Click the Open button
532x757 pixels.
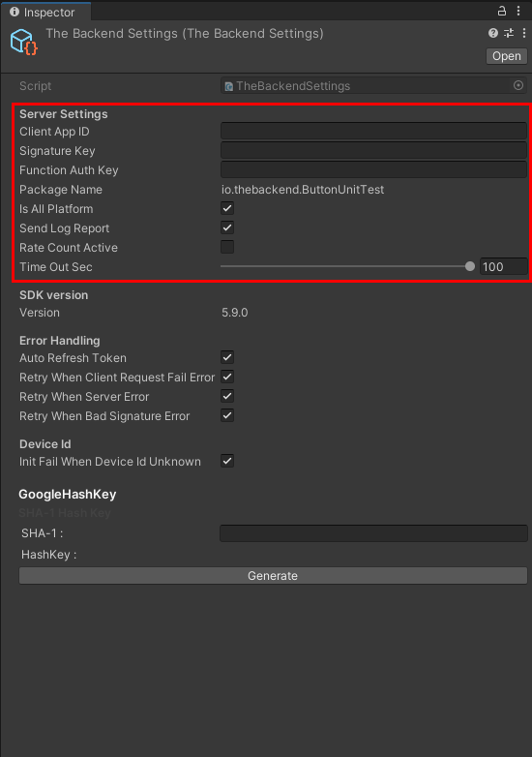point(507,56)
